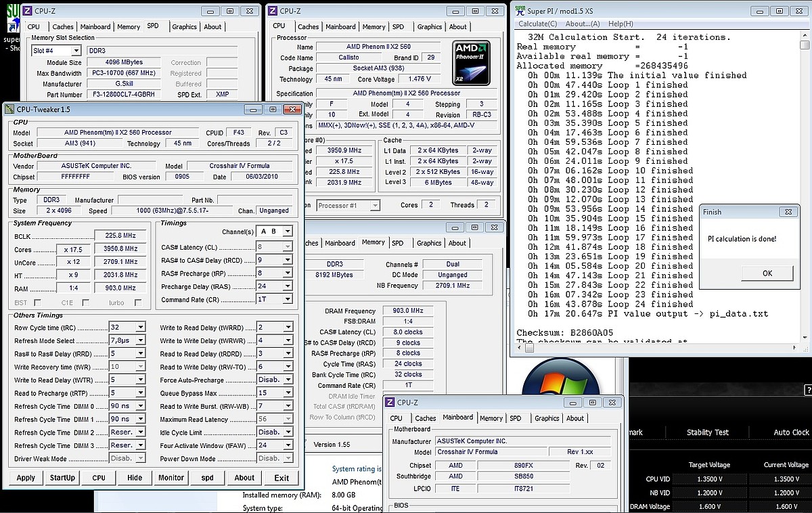Open Four Activate Window (tFAW) dropdown

pyautogui.click(x=288, y=445)
